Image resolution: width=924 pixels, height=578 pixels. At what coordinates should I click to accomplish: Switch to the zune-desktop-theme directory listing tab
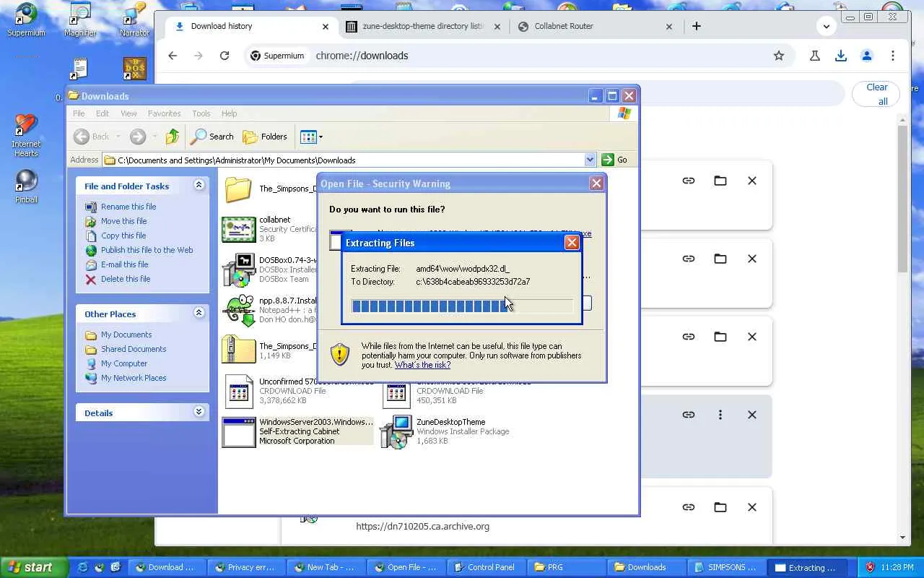click(x=424, y=26)
